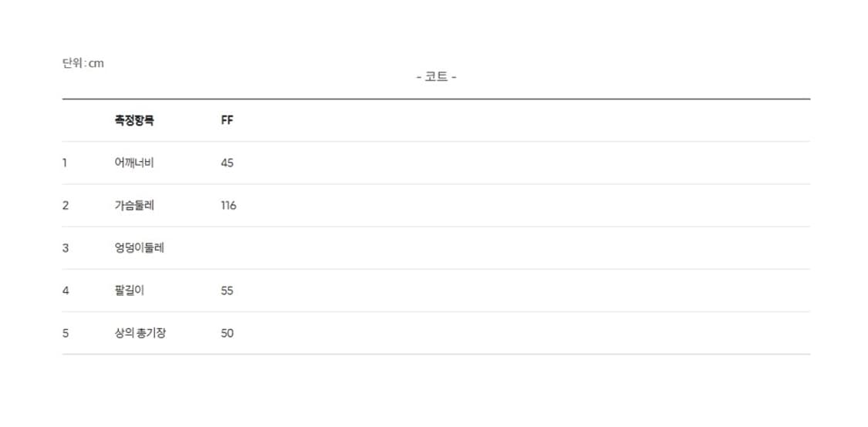Click the sleeve length value 55

click(x=227, y=291)
